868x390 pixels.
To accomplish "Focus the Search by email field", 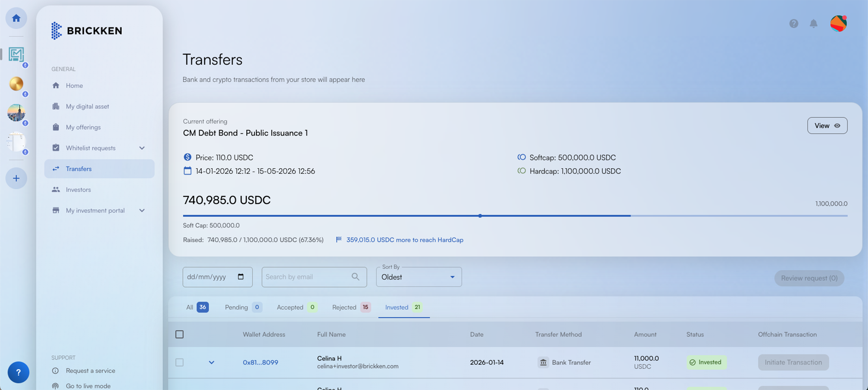I will point(314,277).
